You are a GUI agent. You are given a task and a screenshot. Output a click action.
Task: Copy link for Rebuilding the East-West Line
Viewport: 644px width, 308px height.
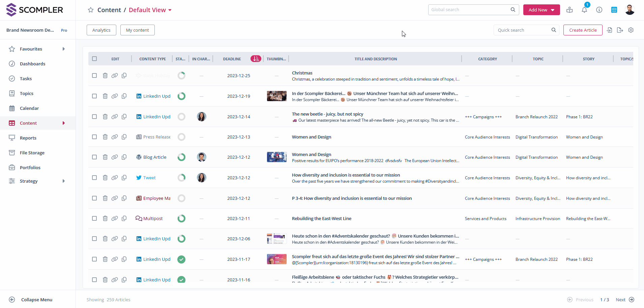[115, 218]
